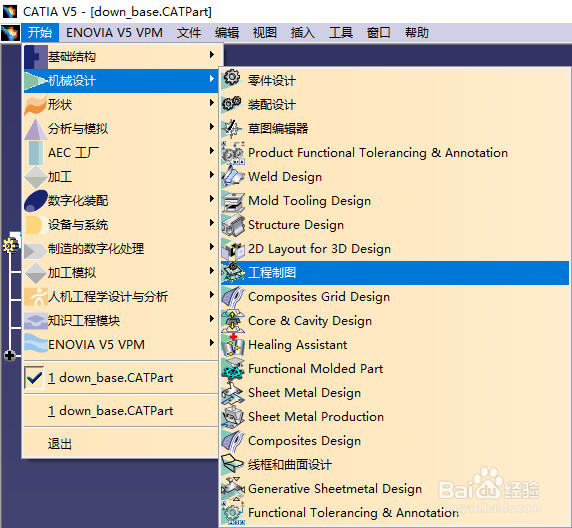Select the gear part node in the tree
This screenshot has width=572, height=528.
[10, 245]
